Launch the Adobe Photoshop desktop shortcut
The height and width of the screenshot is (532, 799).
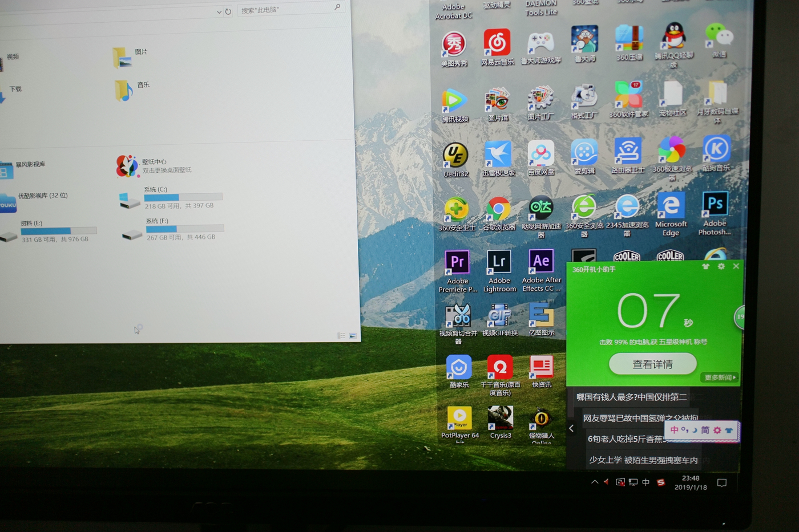tap(715, 205)
